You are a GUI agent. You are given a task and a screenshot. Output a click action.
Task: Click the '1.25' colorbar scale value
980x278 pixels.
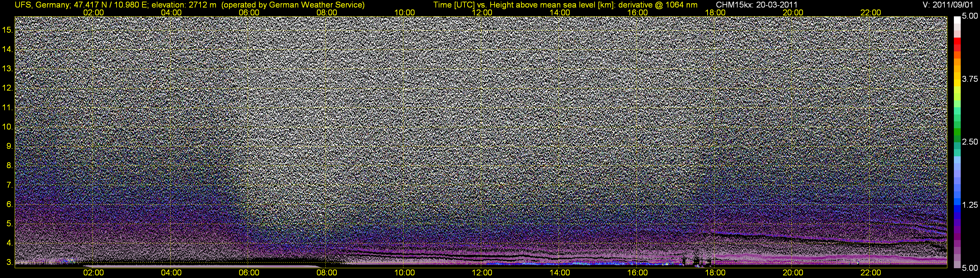tap(970, 205)
